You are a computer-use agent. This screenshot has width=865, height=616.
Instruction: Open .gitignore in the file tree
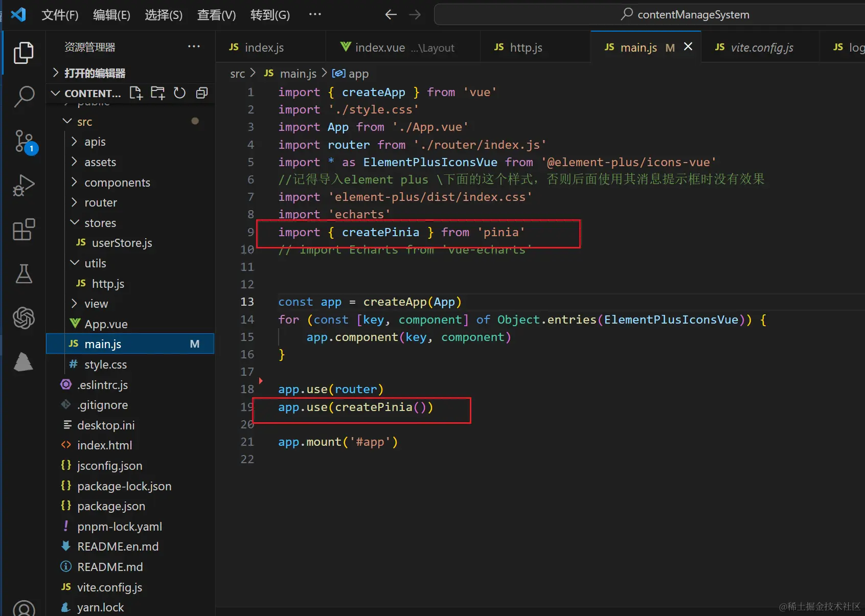[x=130, y=405]
